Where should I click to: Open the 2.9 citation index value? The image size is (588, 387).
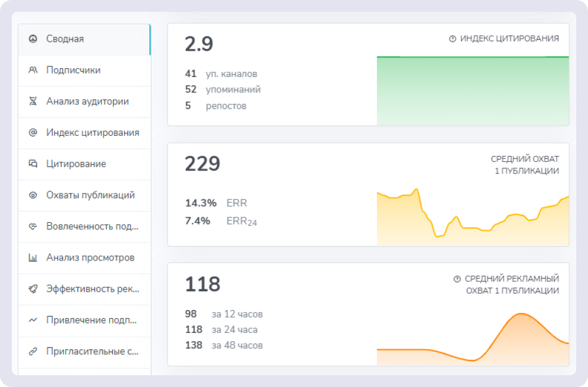pos(199,44)
